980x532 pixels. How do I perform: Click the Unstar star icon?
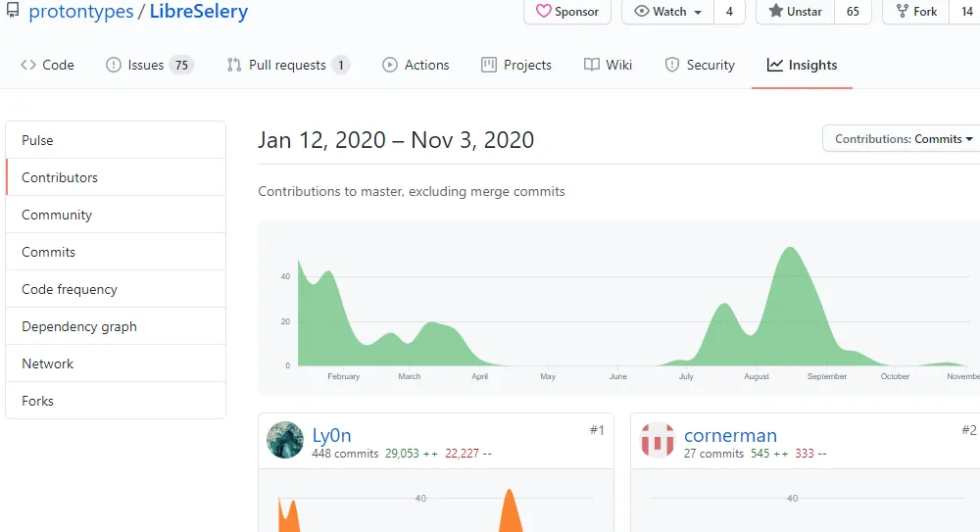coord(775,11)
